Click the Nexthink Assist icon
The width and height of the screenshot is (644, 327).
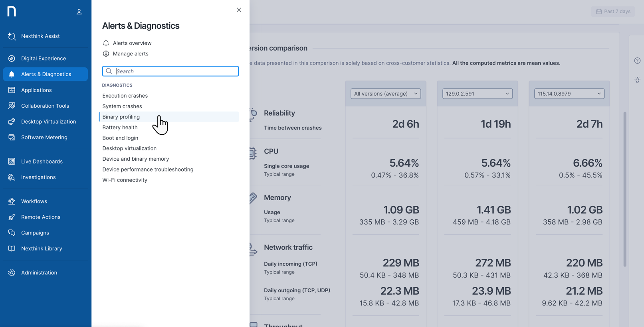(12, 36)
